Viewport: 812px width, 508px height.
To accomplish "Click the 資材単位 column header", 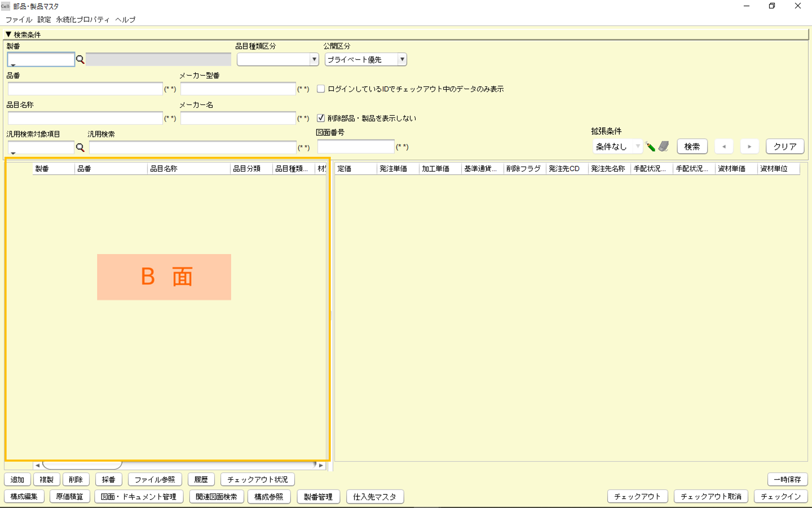I will tap(779, 169).
